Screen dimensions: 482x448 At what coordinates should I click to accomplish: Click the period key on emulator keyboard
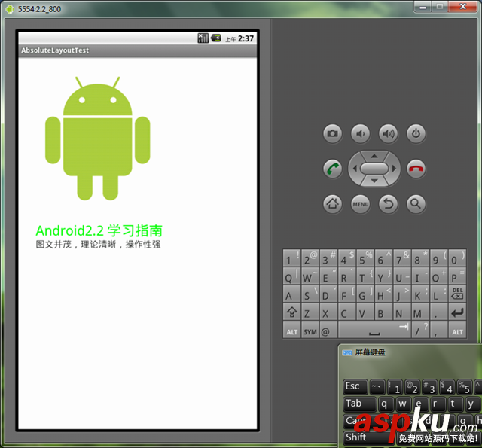[x=438, y=312]
